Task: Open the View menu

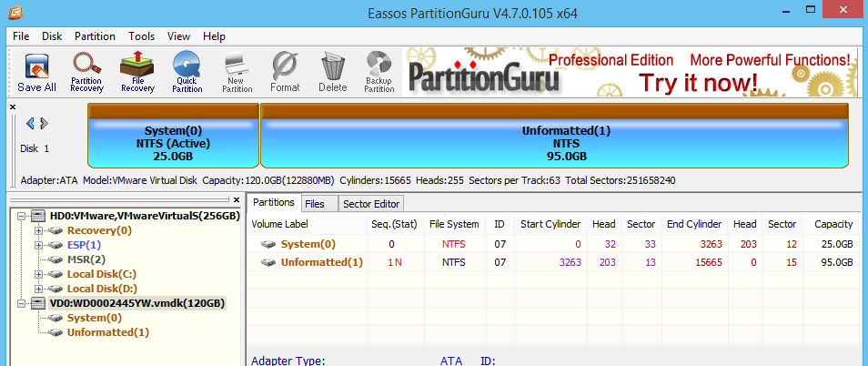Action: 179,36
